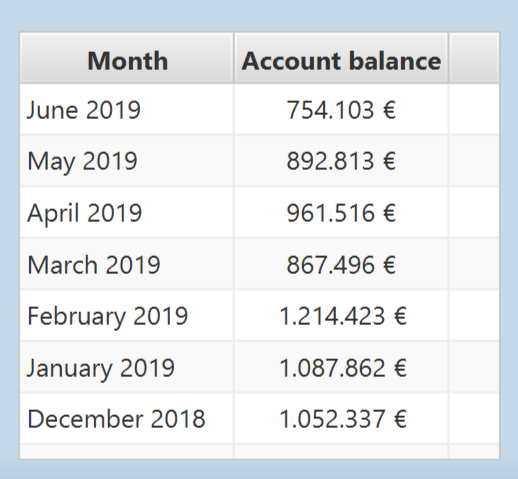The height and width of the screenshot is (479, 518).
Task: Select the June 2019 row
Action: coord(260,109)
